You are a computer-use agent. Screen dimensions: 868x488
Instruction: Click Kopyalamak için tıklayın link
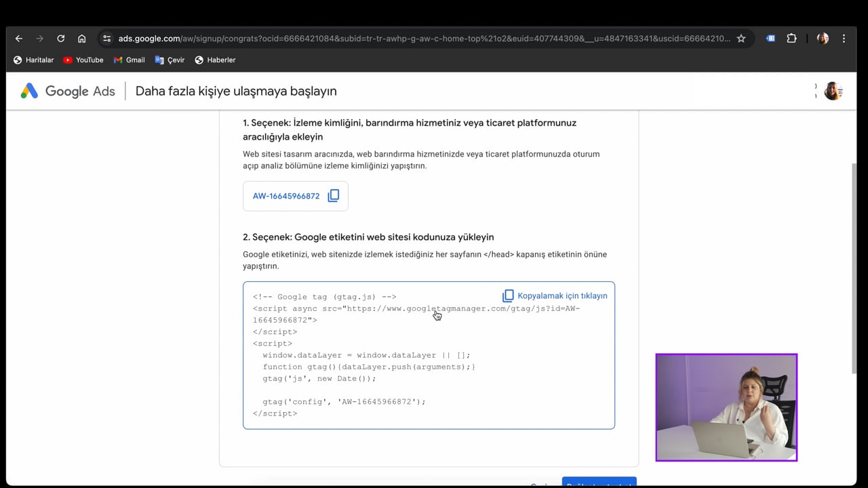pos(562,296)
